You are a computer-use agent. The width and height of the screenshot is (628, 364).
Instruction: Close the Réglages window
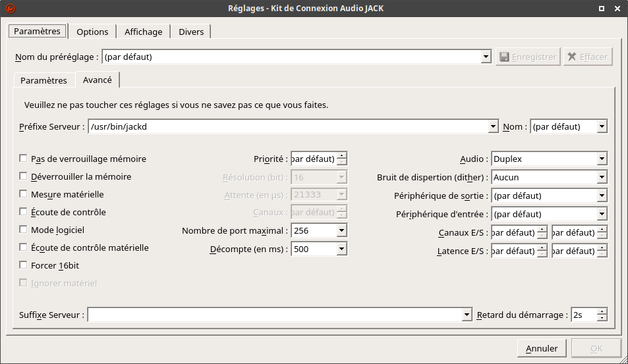point(617,9)
